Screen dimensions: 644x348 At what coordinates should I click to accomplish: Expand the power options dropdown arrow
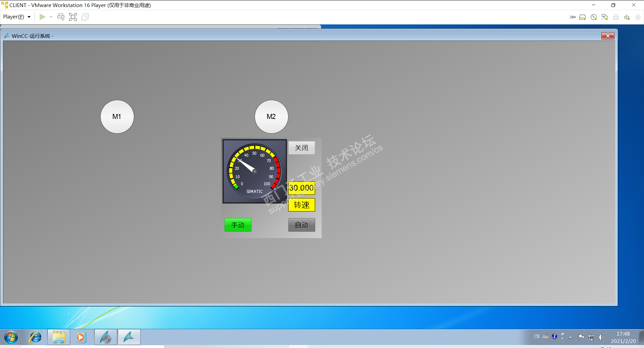(51, 17)
